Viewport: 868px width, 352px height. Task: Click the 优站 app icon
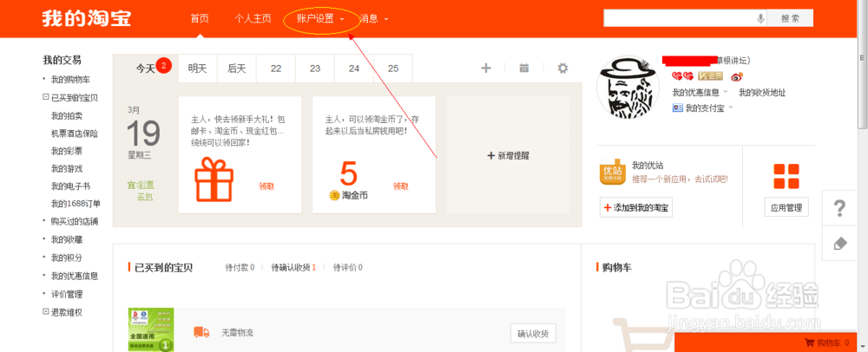(x=614, y=173)
